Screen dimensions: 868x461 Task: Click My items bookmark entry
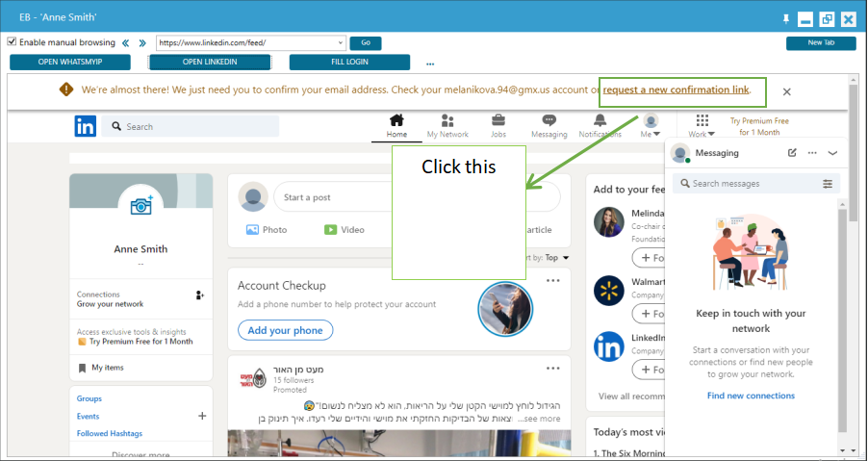[x=101, y=368]
